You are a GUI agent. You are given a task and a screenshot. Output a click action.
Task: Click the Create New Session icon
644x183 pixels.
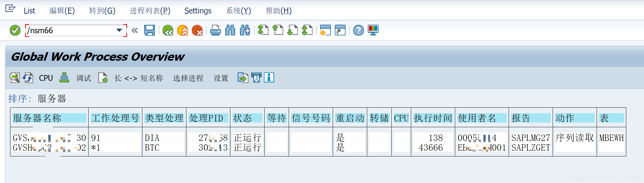click(325, 30)
